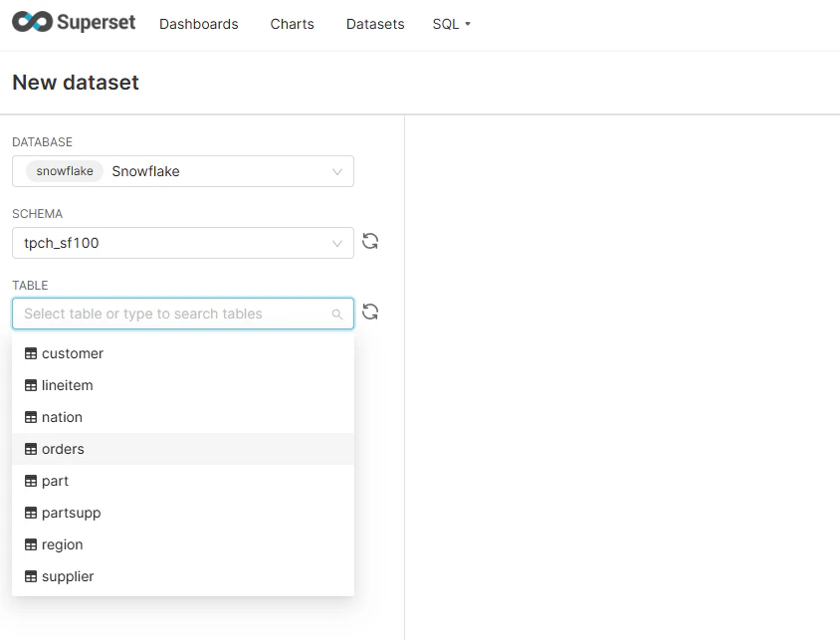Select the orders table option
Screen dimensions: 840x640
pos(183,449)
